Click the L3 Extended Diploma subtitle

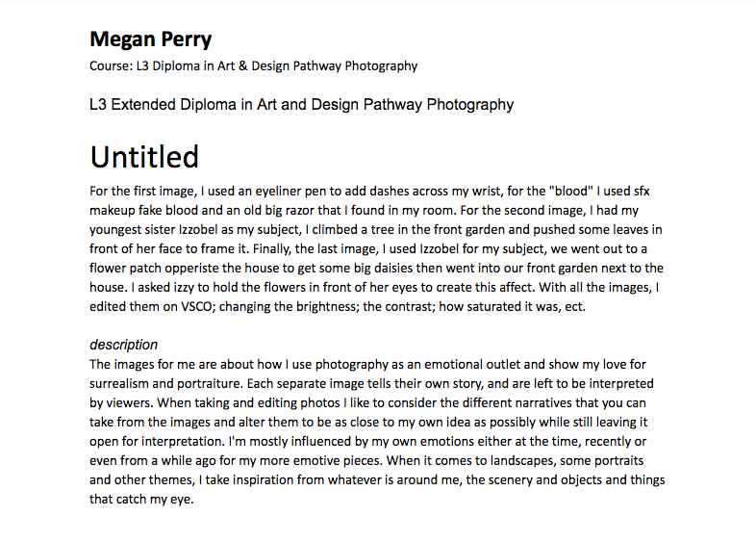point(302,105)
